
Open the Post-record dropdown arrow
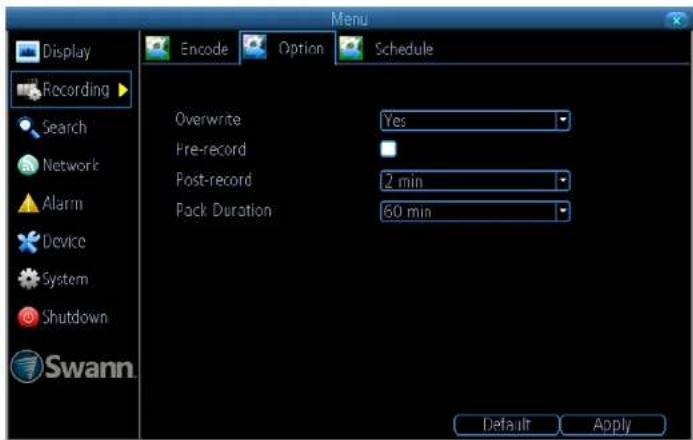(x=563, y=181)
